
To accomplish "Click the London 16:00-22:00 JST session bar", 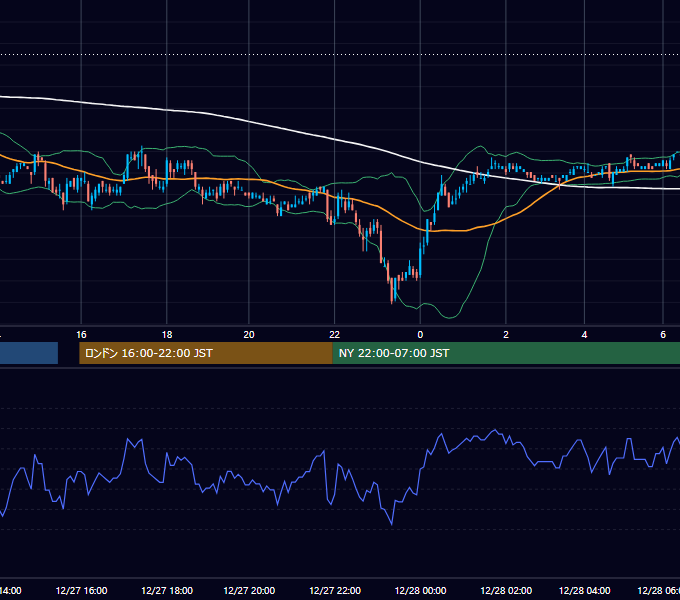I will 206,353.
